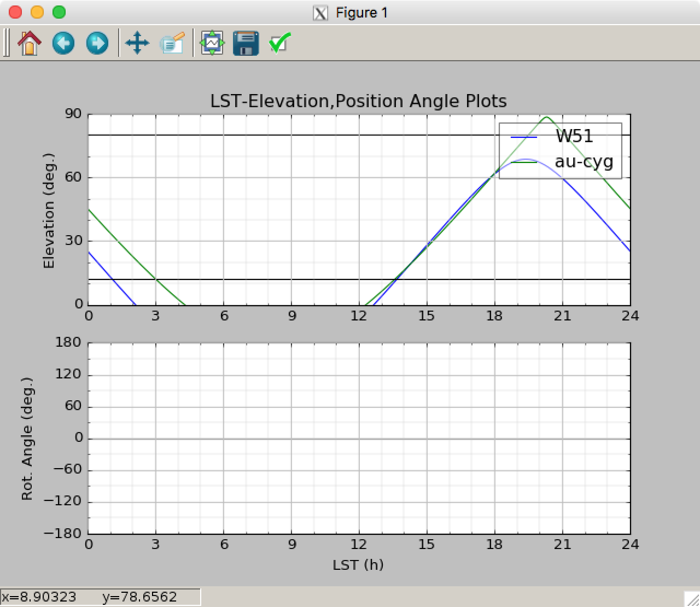The image size is (700, 607).
Task: Click the plot title LST-Elevation,Position Angle Plots
Action: coord(359,101)
